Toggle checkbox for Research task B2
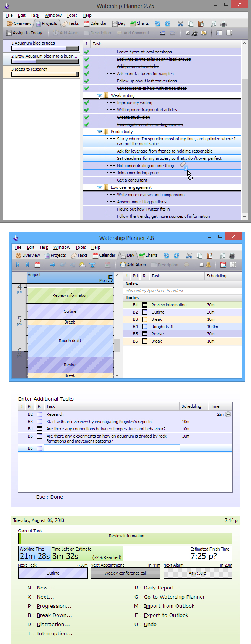 coord(40,414)
